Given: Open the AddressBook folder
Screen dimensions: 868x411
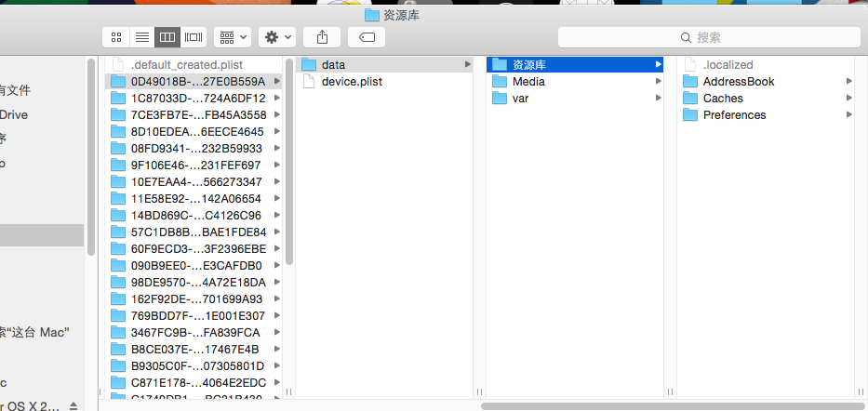Looking at the screenshot, I should [x=738, y=82].
